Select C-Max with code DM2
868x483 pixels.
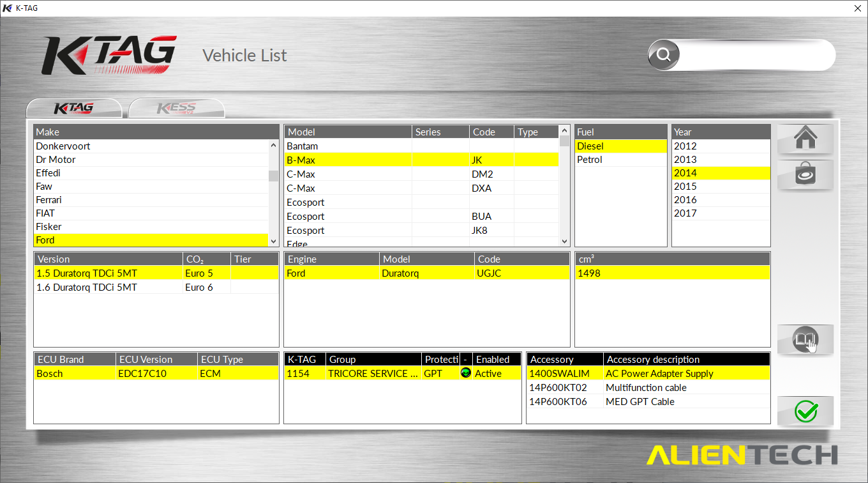pyautogui.click(x=421, y=174)
